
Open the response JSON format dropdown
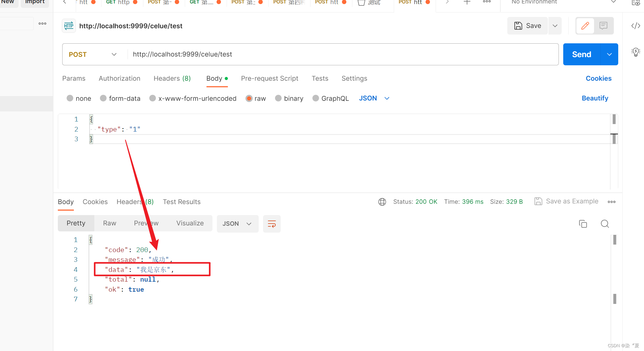(237, 224)
